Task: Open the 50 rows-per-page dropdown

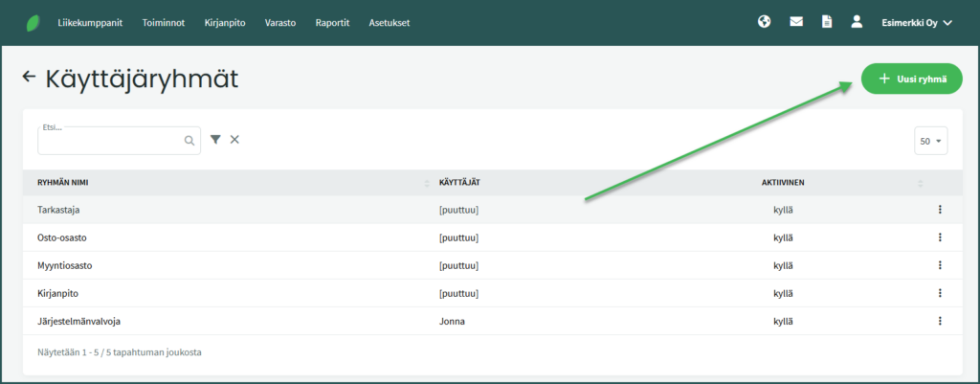Action: [x=930, y=141]
